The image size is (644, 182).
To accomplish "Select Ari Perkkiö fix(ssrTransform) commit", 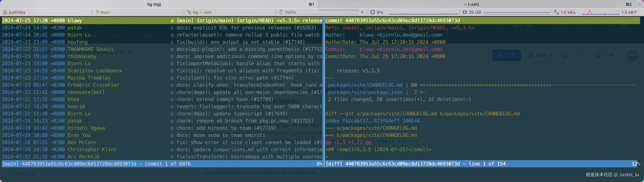I will [x=162, y=157].
